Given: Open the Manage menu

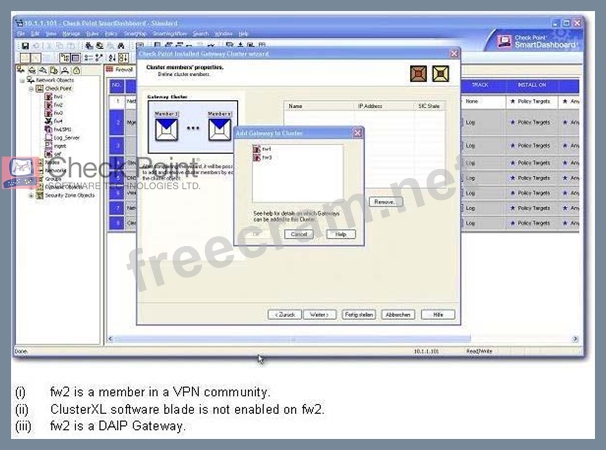Looking at the screenshot, I should pyautogui.click(x=71, y=34).
